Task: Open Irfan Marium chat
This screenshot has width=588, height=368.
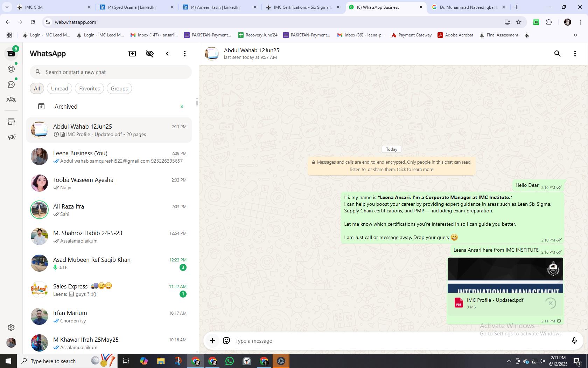Action: tap(109, 316)
